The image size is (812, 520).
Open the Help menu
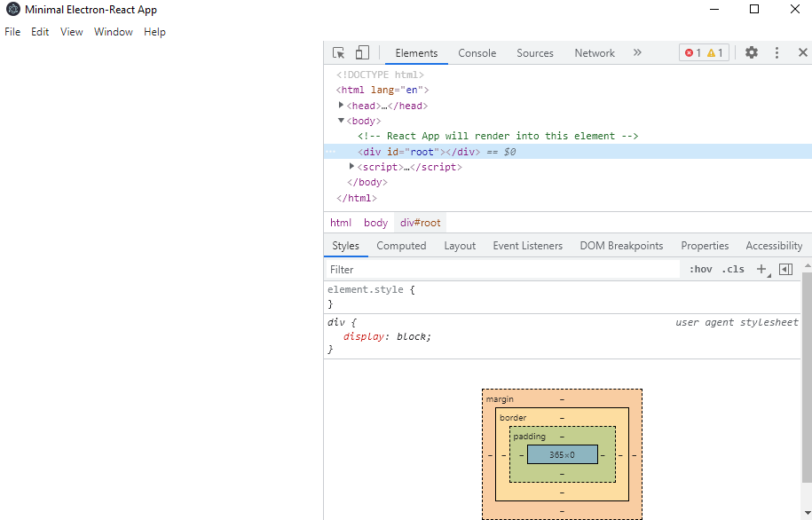pos(154,32)
